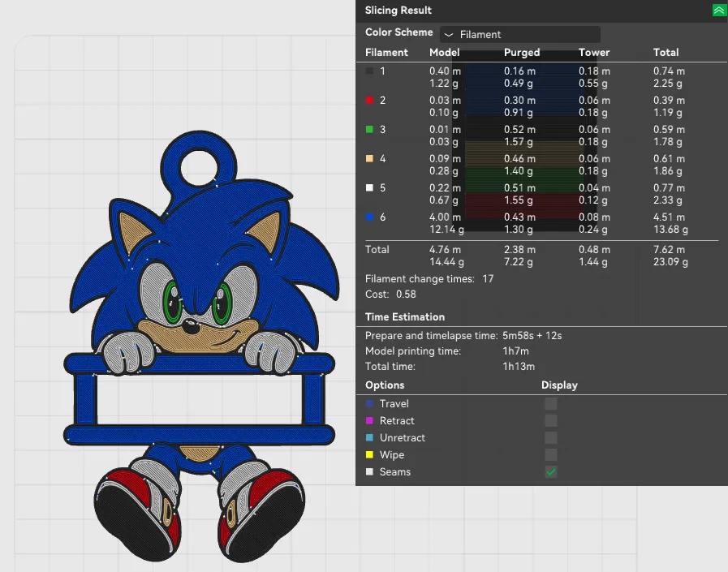Image resolution: width=728 pixels, height=572 pixels.
Task: Click filament 1 total value 0.74 m
Action: tap(669, 71)
